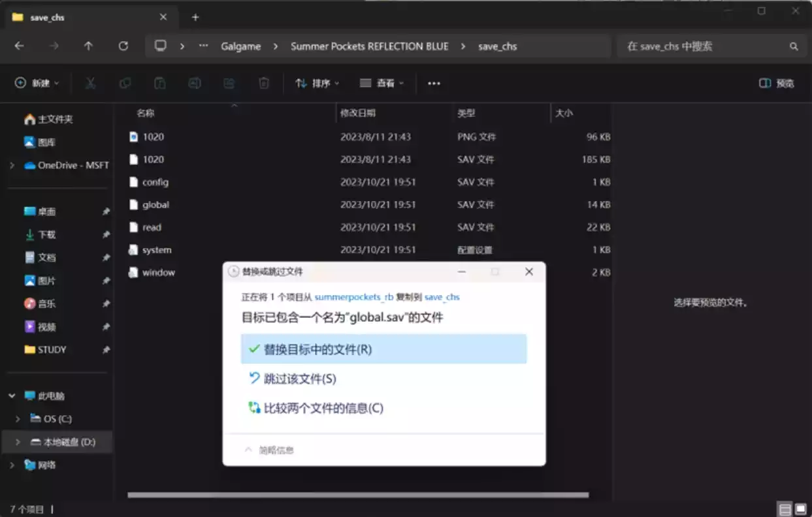Open the 排序 sort dropdown

[317, 83]
